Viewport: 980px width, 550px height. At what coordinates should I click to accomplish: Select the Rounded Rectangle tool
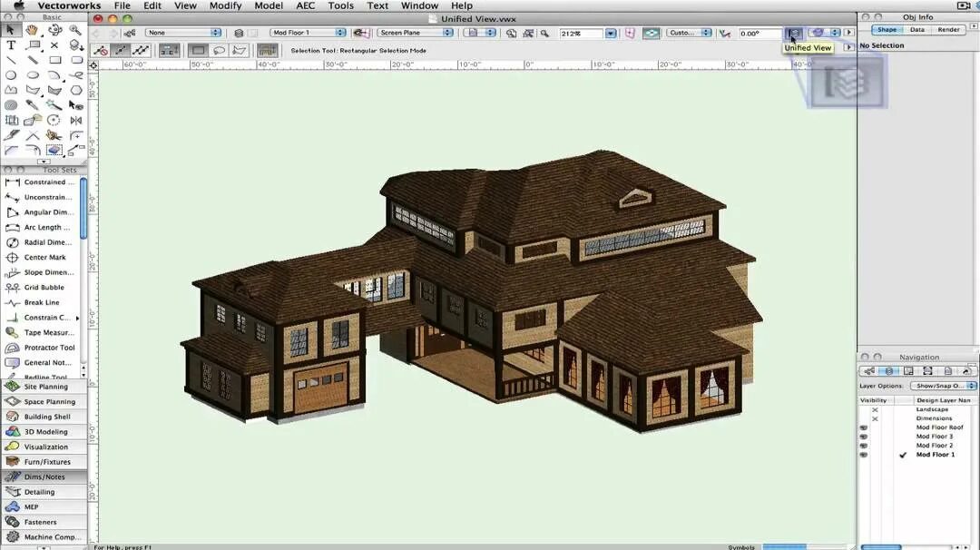tap(75, 60)
